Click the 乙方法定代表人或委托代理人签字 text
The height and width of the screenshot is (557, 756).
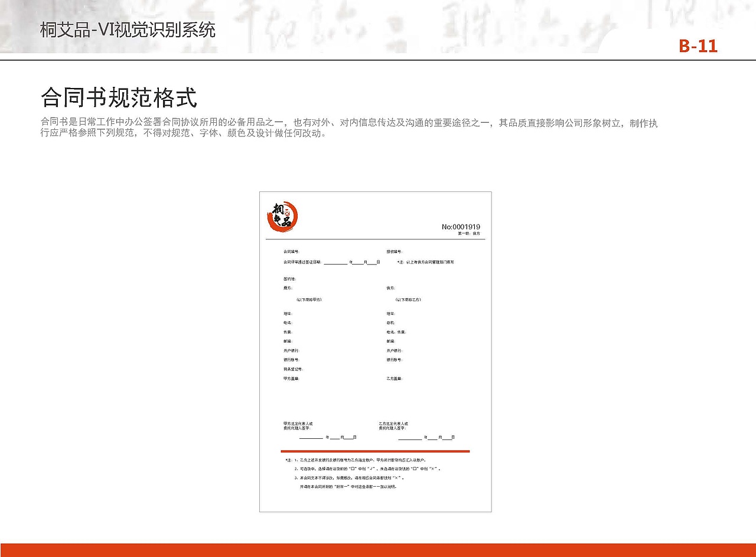tap(394, 425)
